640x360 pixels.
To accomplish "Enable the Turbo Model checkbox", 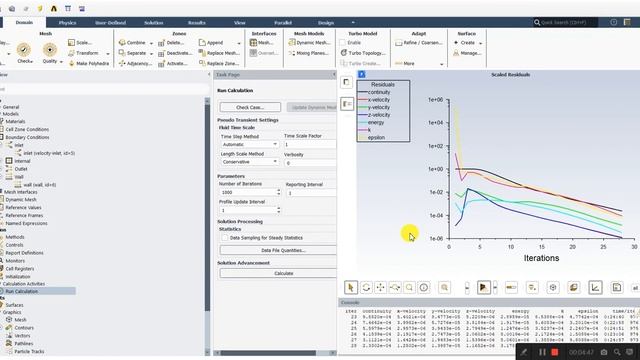I will [x=343, y=42].
